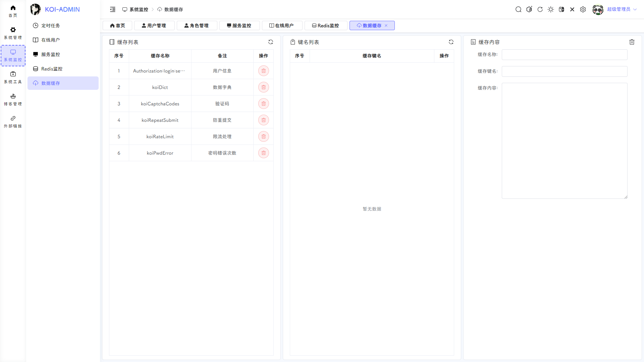644x362 pixels.
Task: Toggle light/dark theme sun icon
Action: (550, 9)
